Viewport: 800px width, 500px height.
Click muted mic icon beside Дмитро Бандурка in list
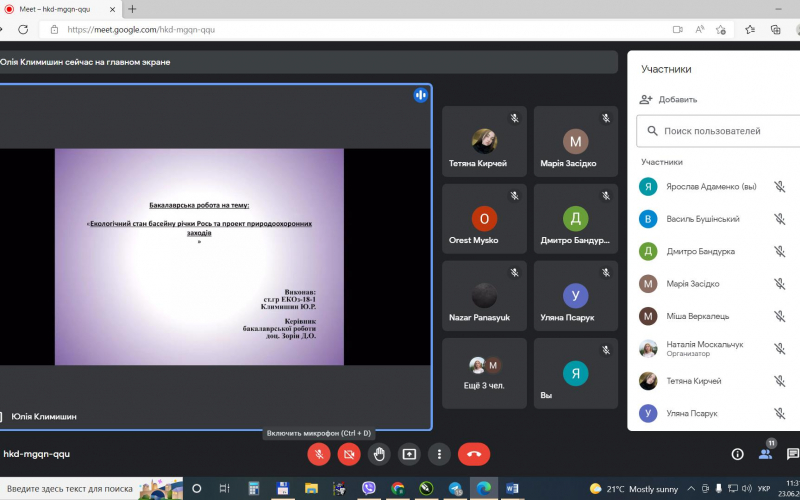tap(780, 252)
